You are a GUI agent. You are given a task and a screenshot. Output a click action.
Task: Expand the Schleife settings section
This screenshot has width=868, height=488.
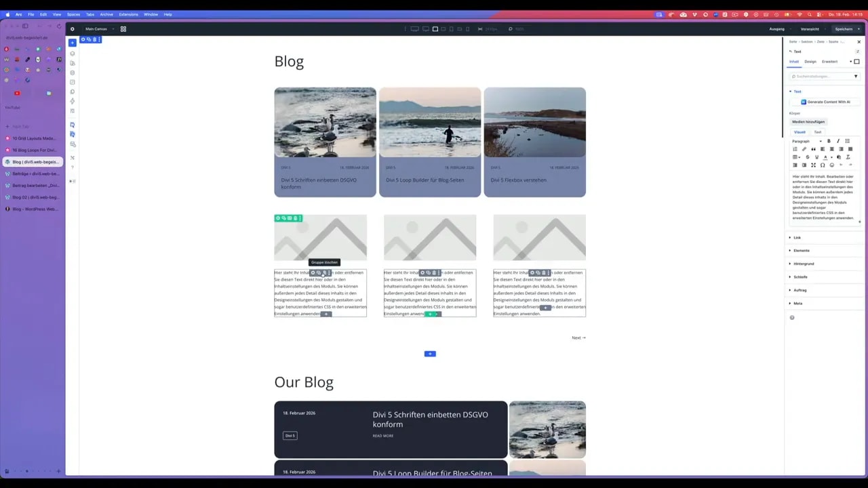tap(800, 277)
